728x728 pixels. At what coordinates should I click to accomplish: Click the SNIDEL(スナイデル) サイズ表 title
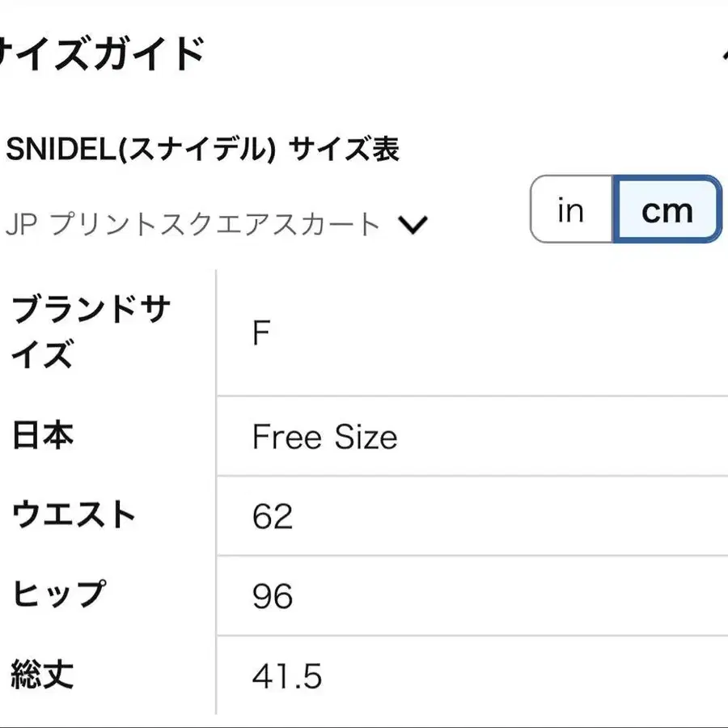coord(202,150)
